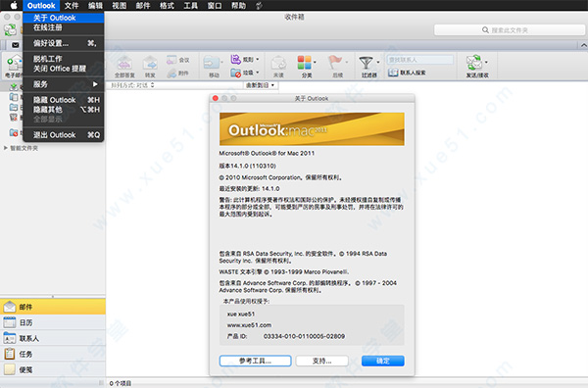Click the Move (移动) folder icon
588x388 pixels.
click(x=212, y=63)
